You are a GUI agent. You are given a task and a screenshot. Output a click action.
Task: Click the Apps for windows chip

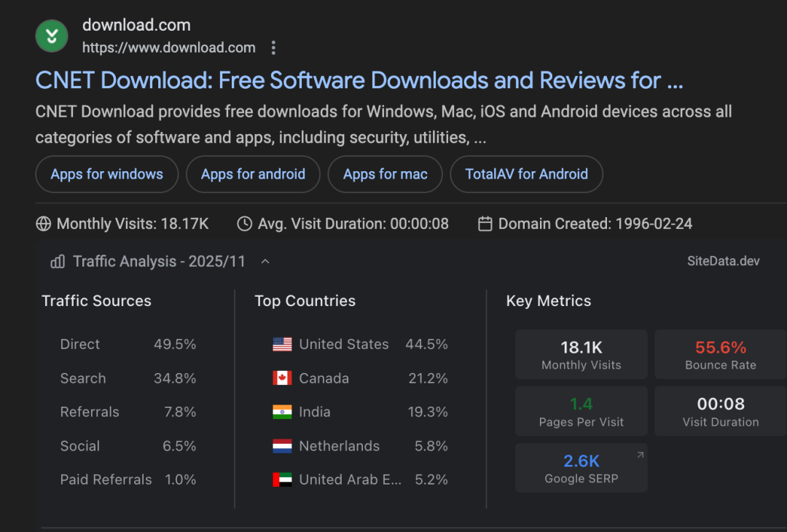tap(107, 174)
